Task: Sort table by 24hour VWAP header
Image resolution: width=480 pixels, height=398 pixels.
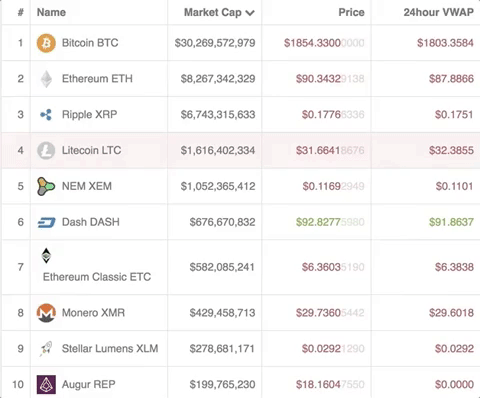Action: pyautogui.click(x=438, y=12)
